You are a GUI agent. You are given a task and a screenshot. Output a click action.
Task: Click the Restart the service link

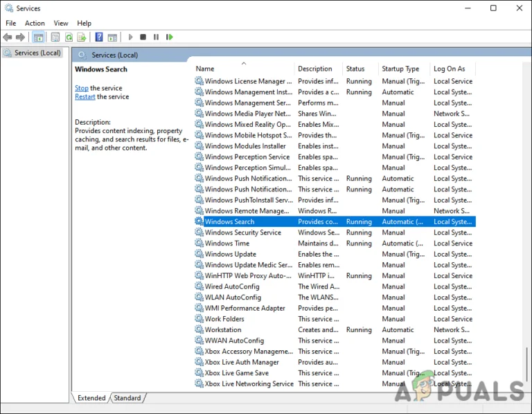85,96
